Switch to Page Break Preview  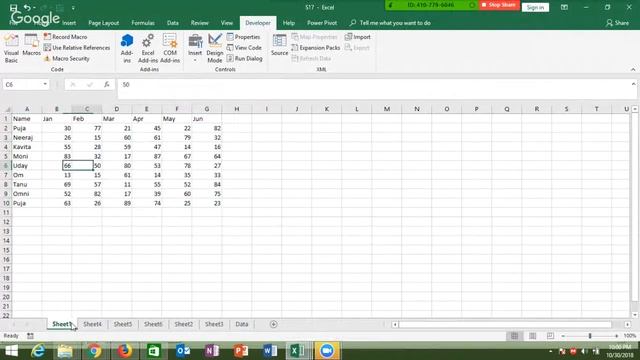(550, 336)
